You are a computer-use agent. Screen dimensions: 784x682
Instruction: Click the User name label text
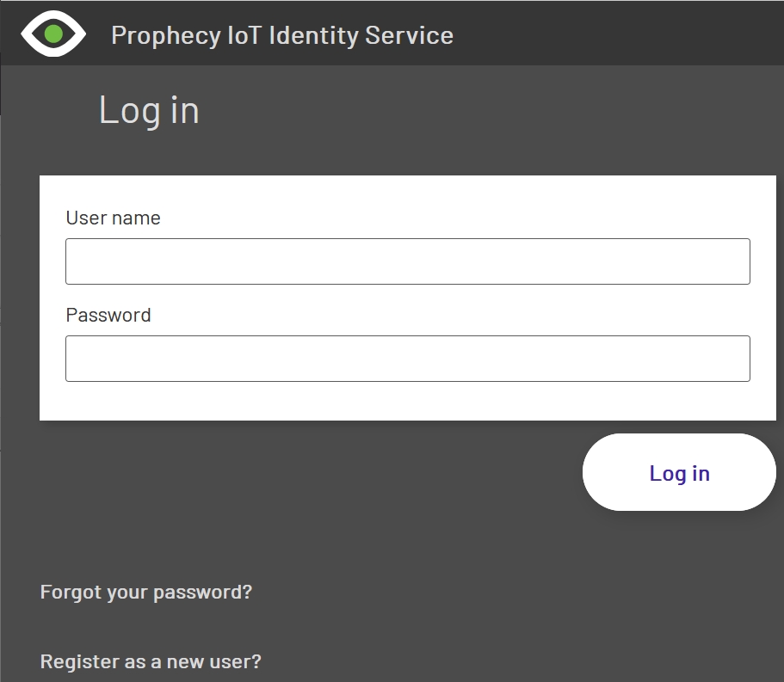point(113,218)
